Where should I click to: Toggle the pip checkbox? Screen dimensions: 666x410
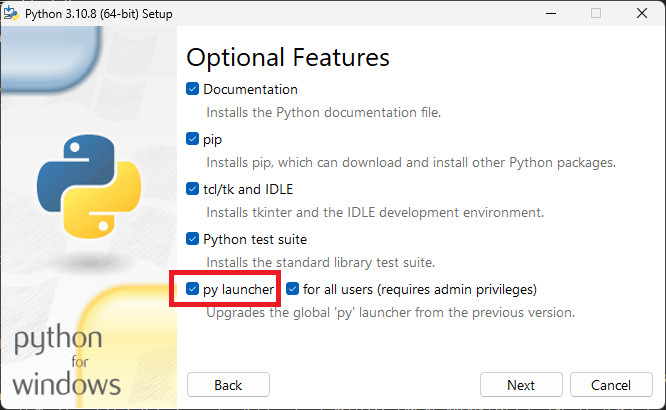192,139
